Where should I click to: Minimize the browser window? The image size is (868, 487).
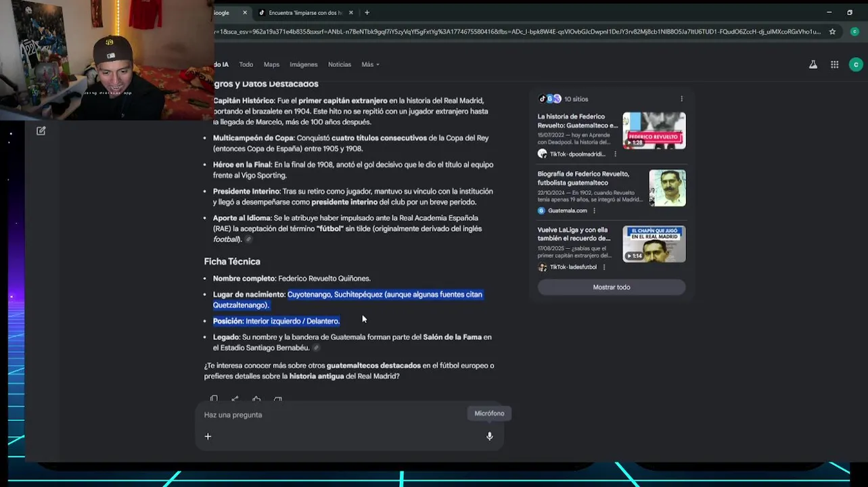click(x=829, y=12)
